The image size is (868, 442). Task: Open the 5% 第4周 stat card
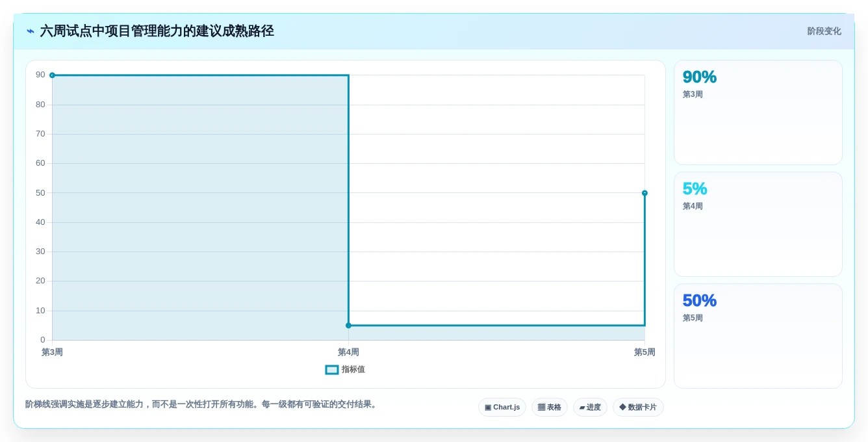(758, 224)
